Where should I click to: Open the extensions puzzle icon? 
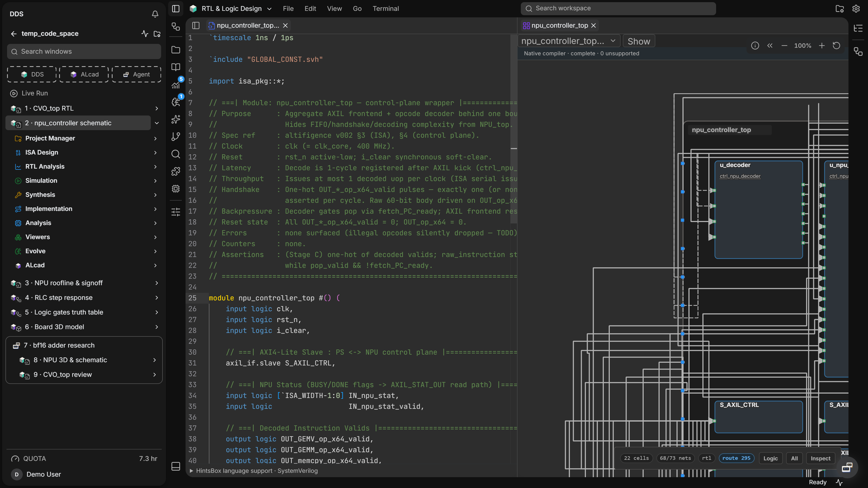pyautogui.click(x=175, y=171)
